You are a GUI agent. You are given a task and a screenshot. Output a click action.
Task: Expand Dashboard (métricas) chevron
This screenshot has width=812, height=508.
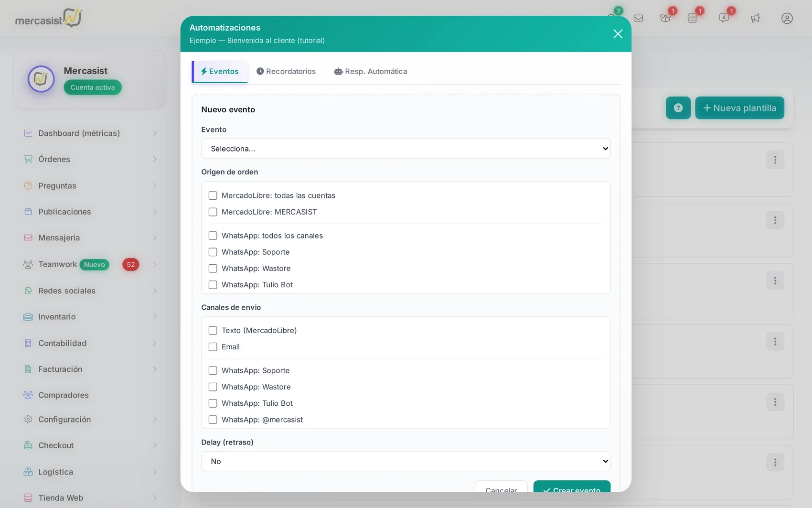[x=155, y=133]
